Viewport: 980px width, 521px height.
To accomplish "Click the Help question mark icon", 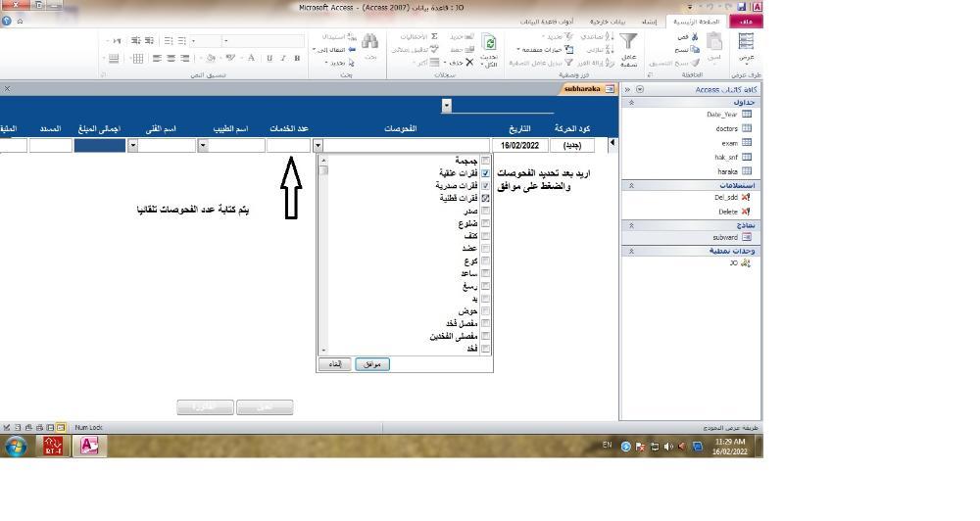I will coord(6,21).
